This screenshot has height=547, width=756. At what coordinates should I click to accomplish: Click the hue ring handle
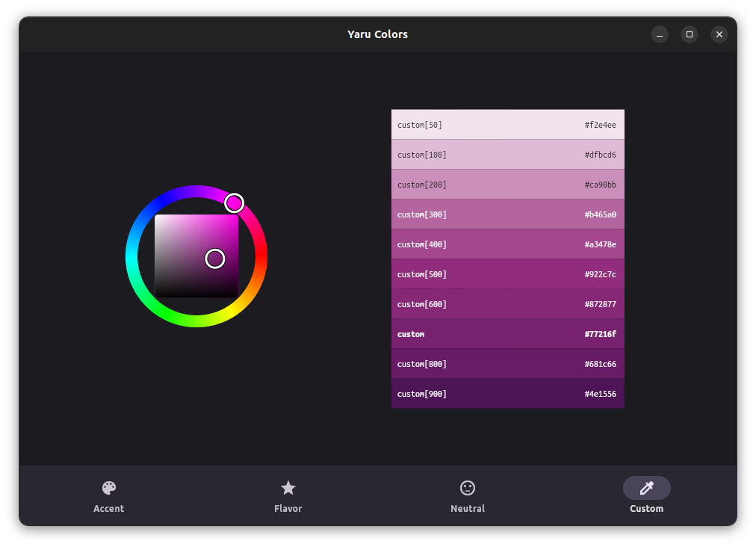coord(235,203)
